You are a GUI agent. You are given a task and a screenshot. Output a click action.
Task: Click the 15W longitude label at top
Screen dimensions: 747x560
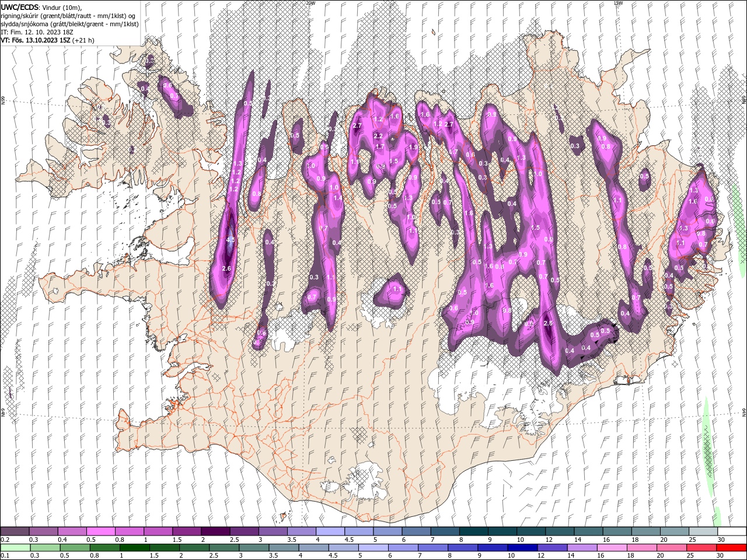pyautogui.click(x=618, y=3)
